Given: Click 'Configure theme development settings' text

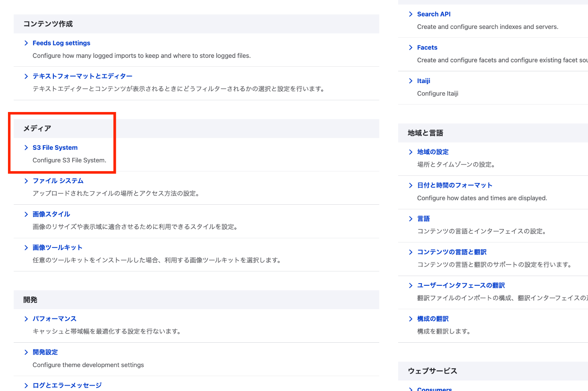Looking at the screenshot, I should 88,365.
